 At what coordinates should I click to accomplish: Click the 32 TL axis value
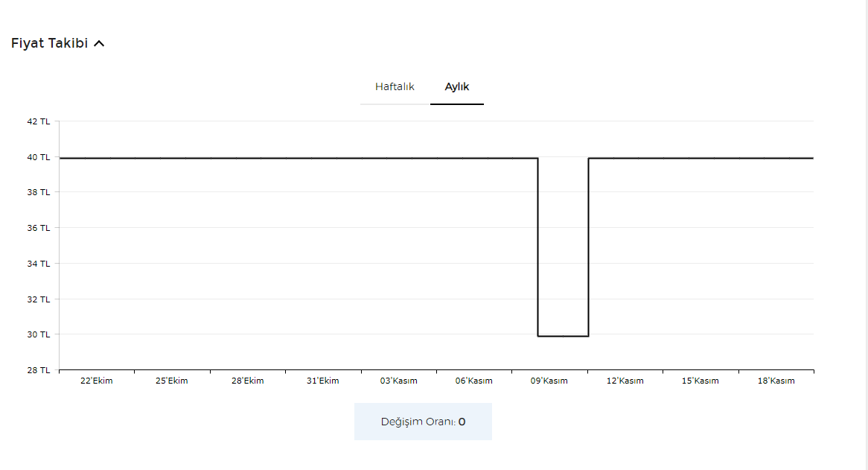[x=38, y=299]
